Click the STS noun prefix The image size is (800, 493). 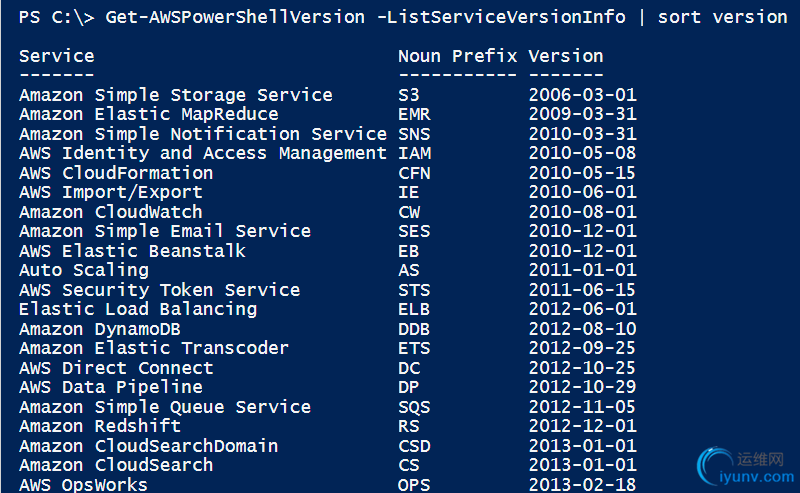414,290
